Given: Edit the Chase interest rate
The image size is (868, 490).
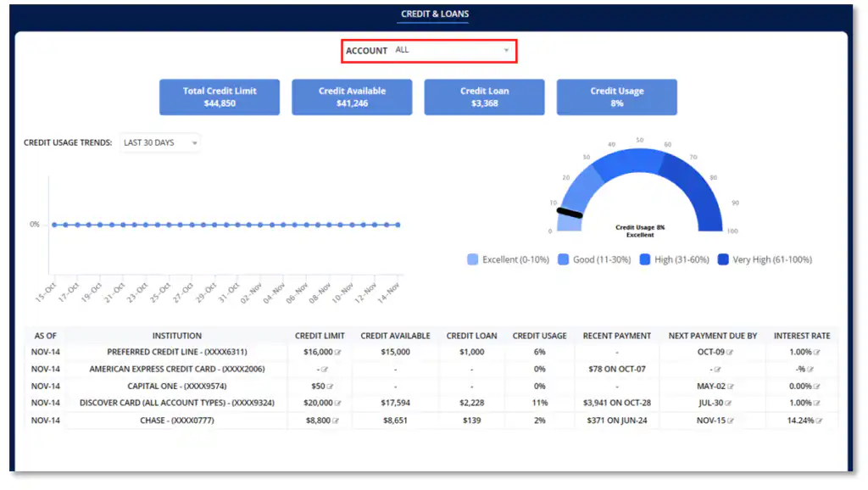Looking at the screenshot, I should coord(817,419).
